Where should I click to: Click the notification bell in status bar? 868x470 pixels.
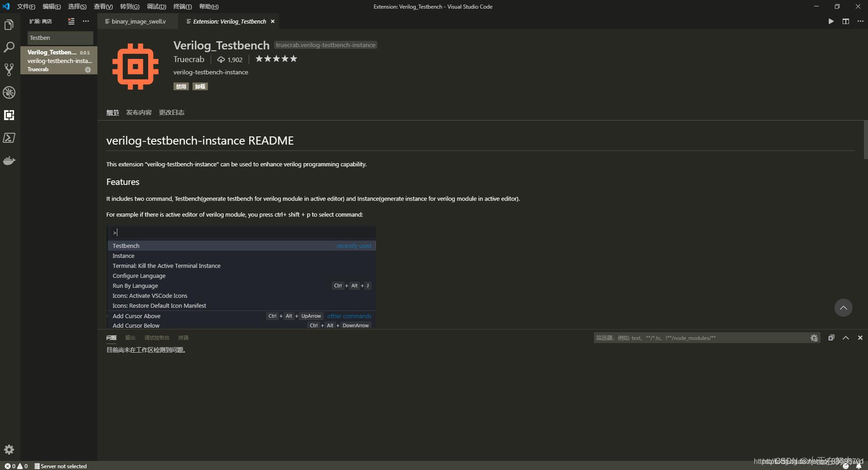(x=858, y=466)
